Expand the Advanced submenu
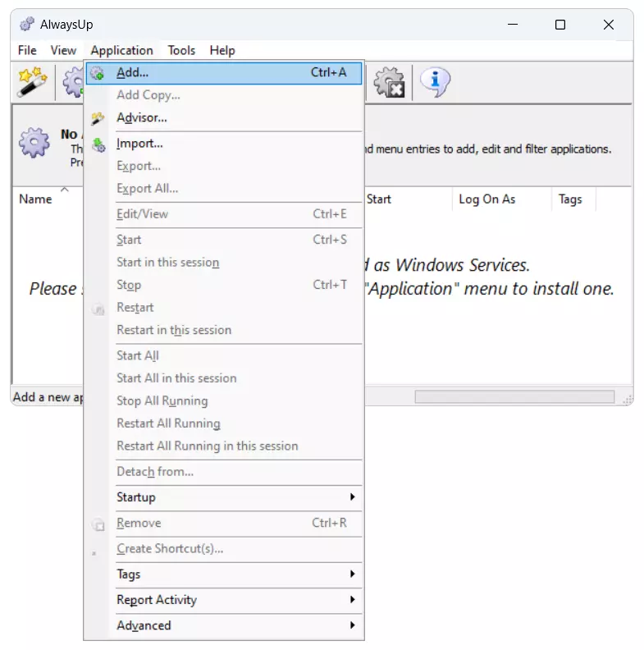The width and height of the screenshot is (644, 650). click(224, 625)
